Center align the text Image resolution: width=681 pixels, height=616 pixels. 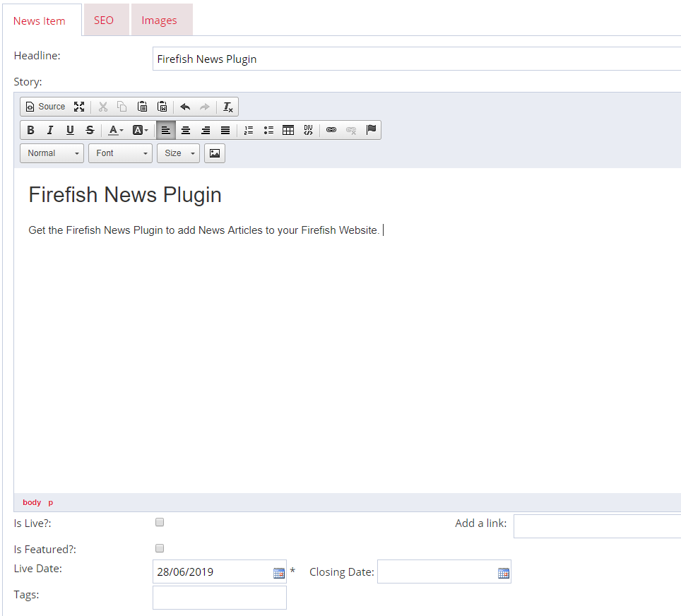point(186,130)
